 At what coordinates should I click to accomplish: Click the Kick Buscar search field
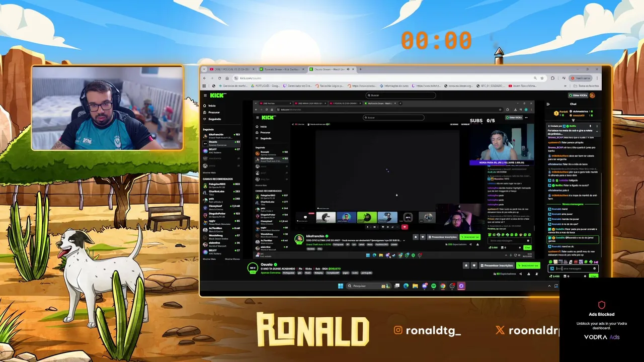[401, 95]
